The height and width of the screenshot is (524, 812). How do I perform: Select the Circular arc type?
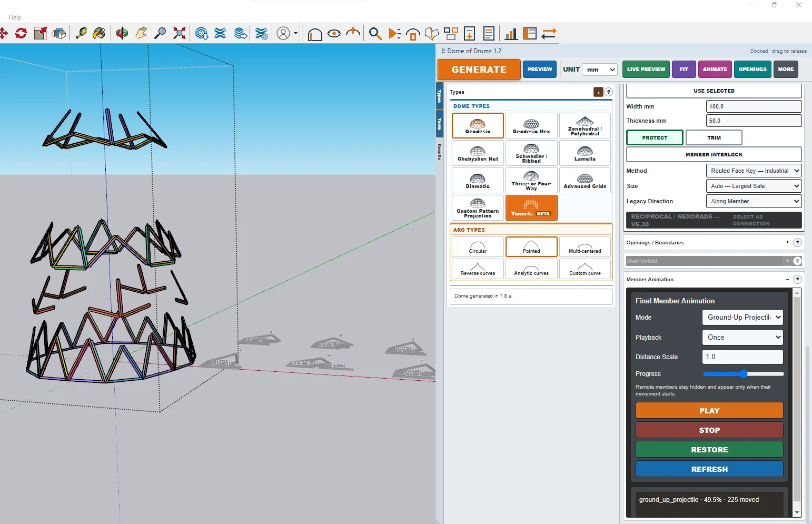coord(478,246)
